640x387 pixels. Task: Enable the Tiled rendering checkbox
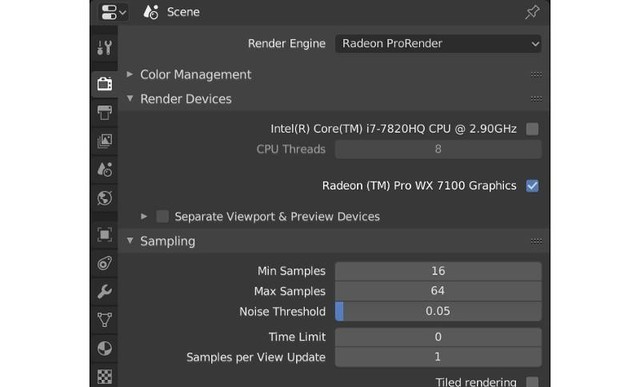point(532,382)
